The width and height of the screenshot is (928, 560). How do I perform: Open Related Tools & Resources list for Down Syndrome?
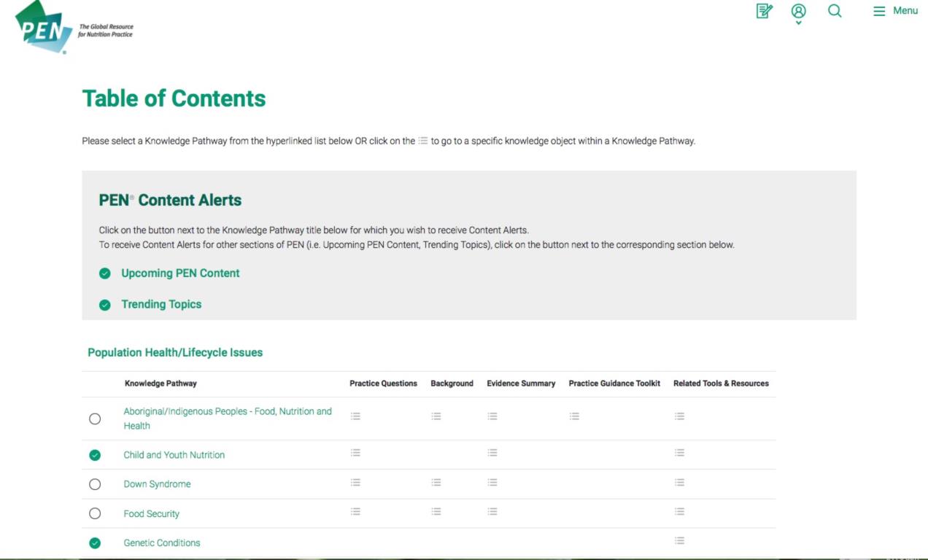click(679, 482)
